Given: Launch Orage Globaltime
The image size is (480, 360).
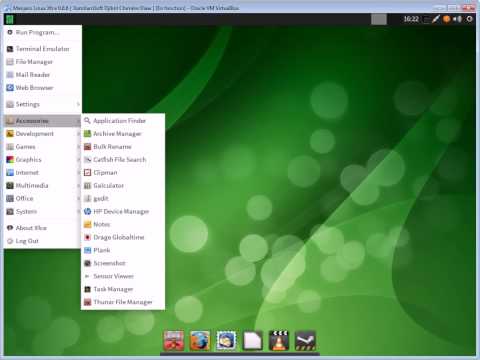Looking at the screenshot, I should click(x=123, y=237).
